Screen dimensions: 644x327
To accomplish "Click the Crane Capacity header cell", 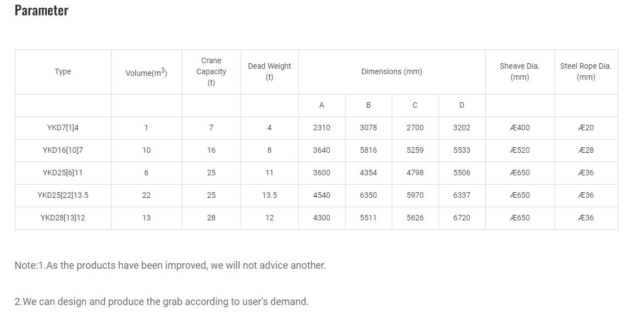I will [x=211, y=71].
